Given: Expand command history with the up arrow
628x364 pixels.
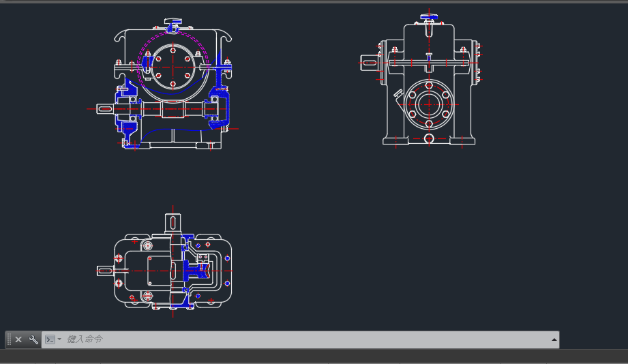Looking at the screenshot, I should tap(554, 339).
